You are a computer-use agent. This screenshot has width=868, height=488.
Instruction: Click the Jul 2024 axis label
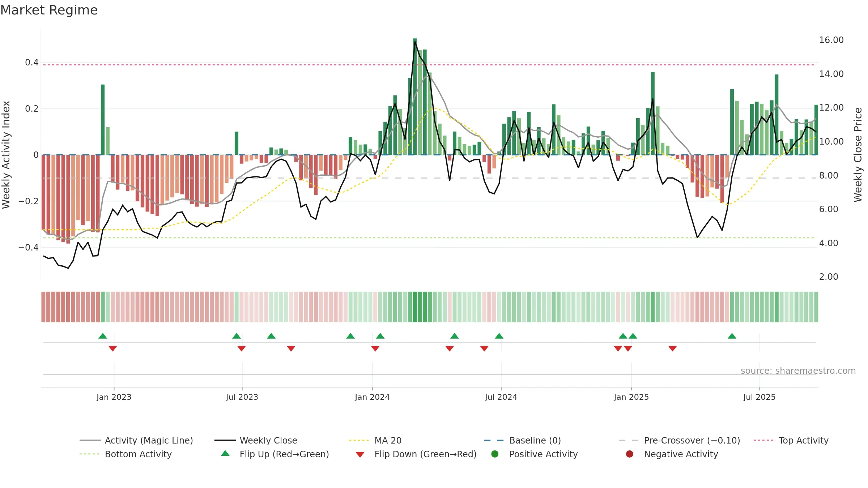(501, 397)
